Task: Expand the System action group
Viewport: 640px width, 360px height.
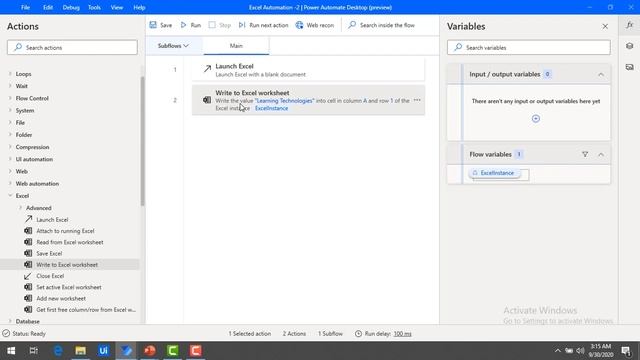Action: (10, 110)
